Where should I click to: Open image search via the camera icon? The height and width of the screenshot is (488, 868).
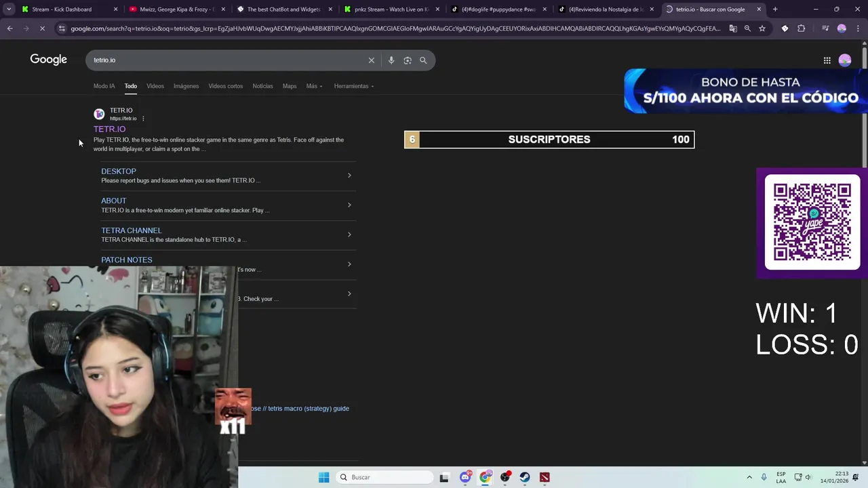pos(408,60)
